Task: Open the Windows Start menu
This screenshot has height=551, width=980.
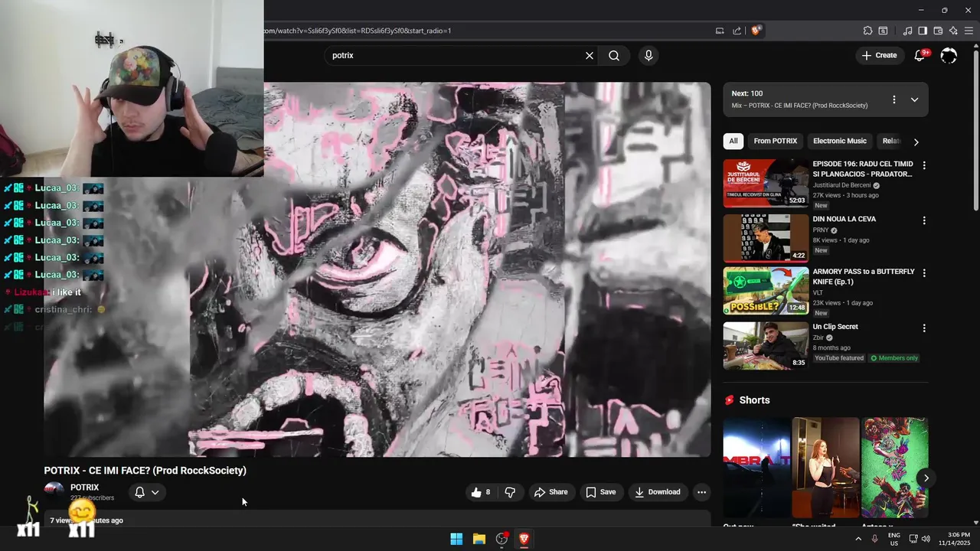Action: [456, 539]
